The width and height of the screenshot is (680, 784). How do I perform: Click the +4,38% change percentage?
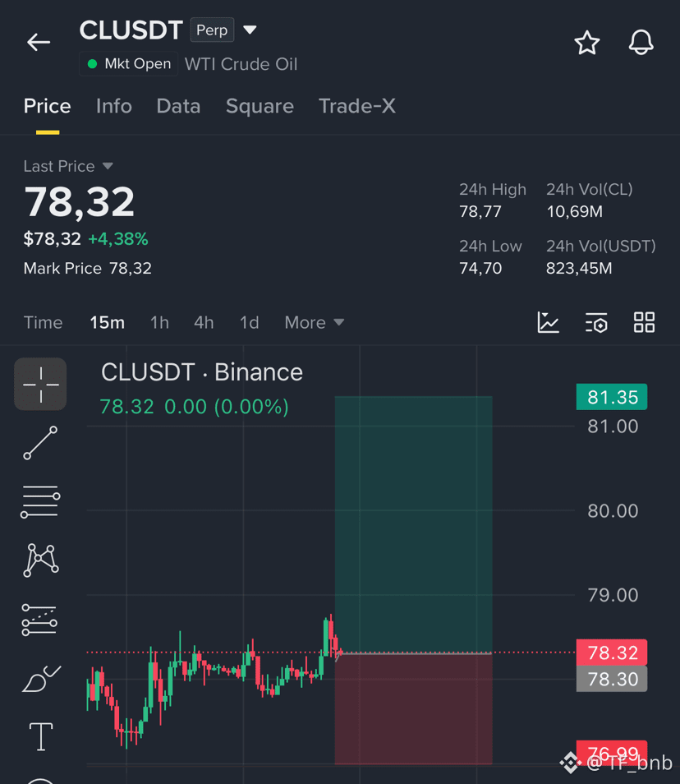tap(118, 239)
